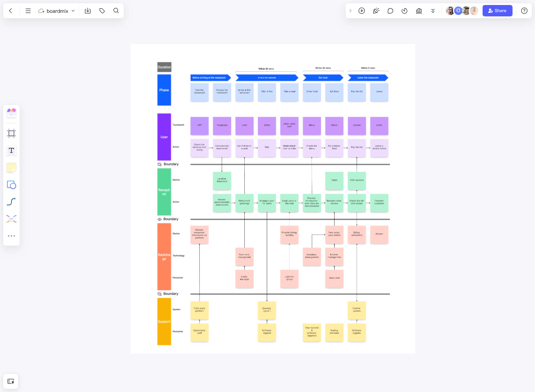Select the purple 'Cashier' touchpoint note

pyautogui.click(x=357, y=126)
